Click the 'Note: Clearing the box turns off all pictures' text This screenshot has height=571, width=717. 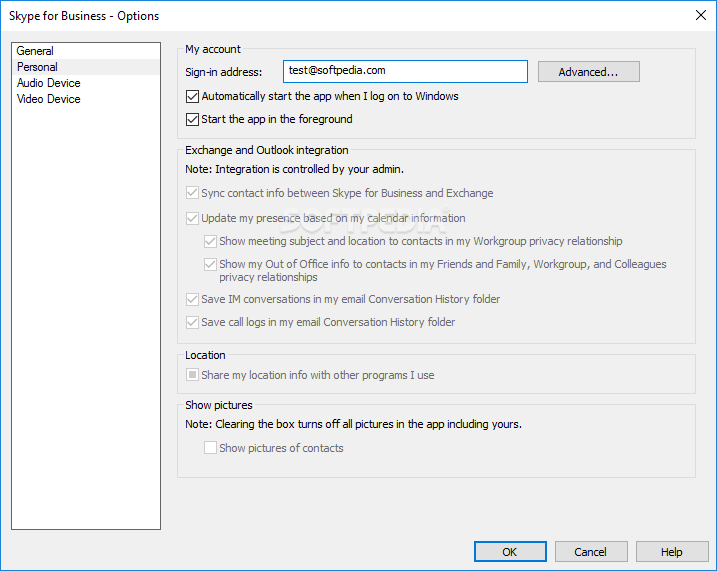353,424
